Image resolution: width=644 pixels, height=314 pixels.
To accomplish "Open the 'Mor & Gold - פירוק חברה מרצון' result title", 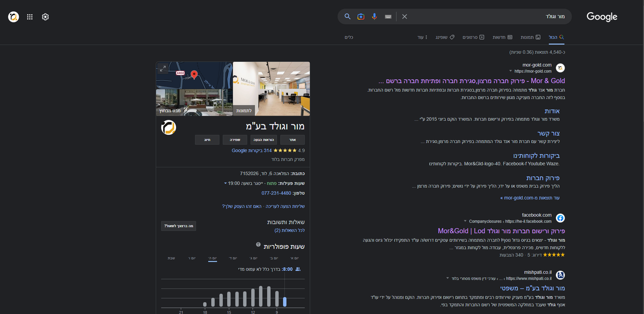I will pyautogui.click(x=471, y=80).
